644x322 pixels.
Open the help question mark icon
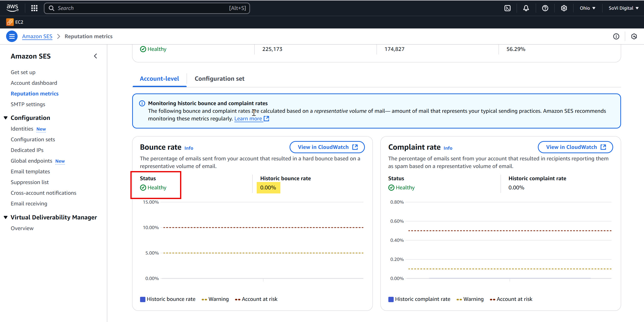click(x=545, y=8)
